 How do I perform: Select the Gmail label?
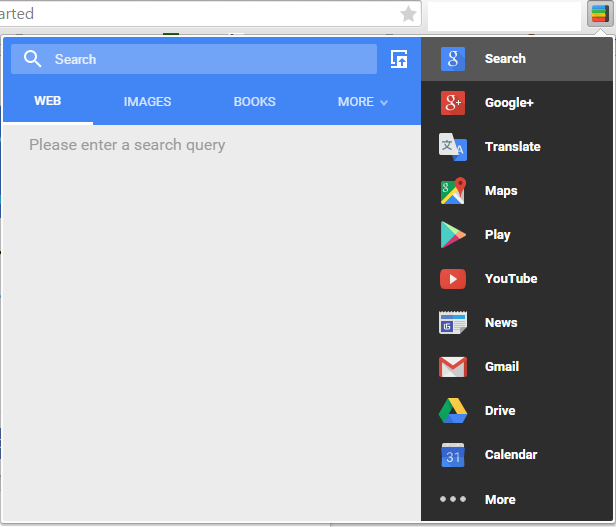tap(502, 367)
